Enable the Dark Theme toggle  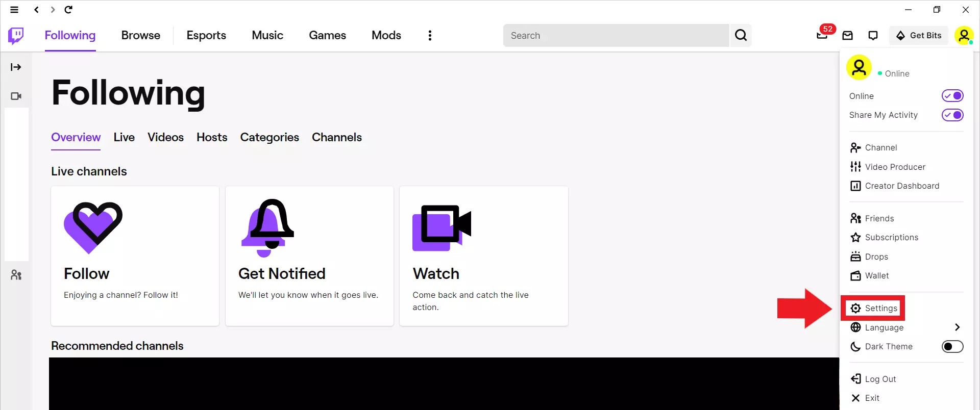pos(952,347)
